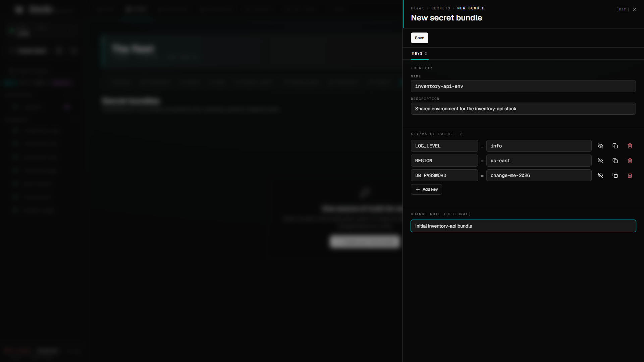Edit the 'us-east' value field
The image size is (644, 362).
539,161
